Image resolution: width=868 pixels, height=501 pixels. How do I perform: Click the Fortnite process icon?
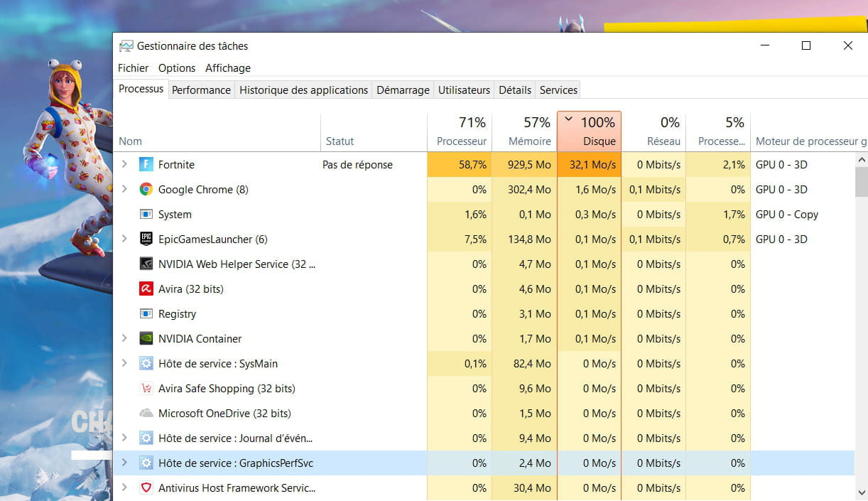point(146,165)
